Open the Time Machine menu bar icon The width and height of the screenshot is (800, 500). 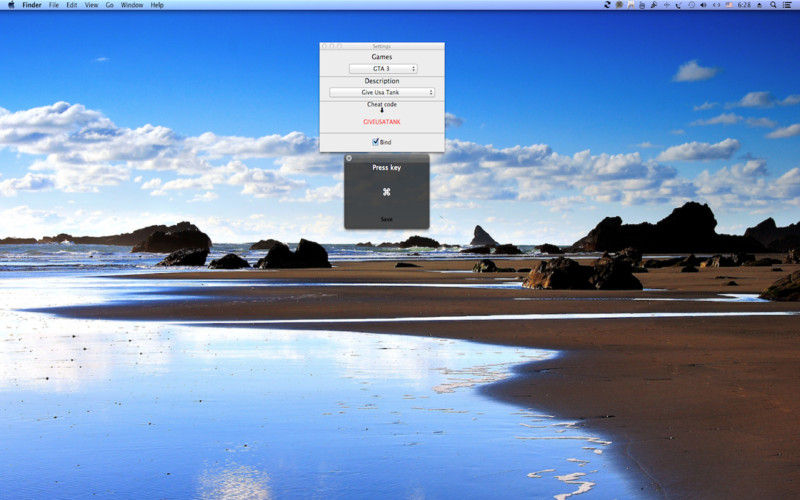pos(691,5)
